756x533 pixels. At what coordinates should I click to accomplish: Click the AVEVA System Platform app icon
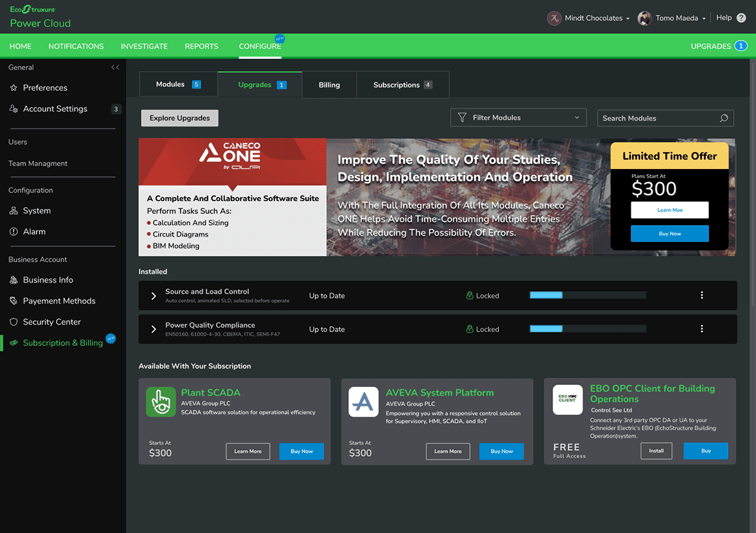pos(363,402)
